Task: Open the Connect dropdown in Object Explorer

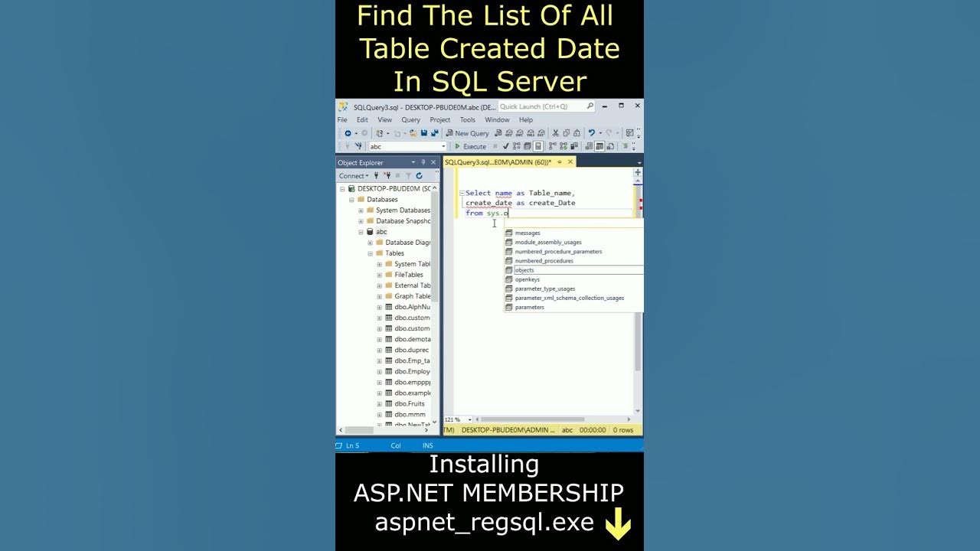Action: pyautogui.click(x=354, y=176)
